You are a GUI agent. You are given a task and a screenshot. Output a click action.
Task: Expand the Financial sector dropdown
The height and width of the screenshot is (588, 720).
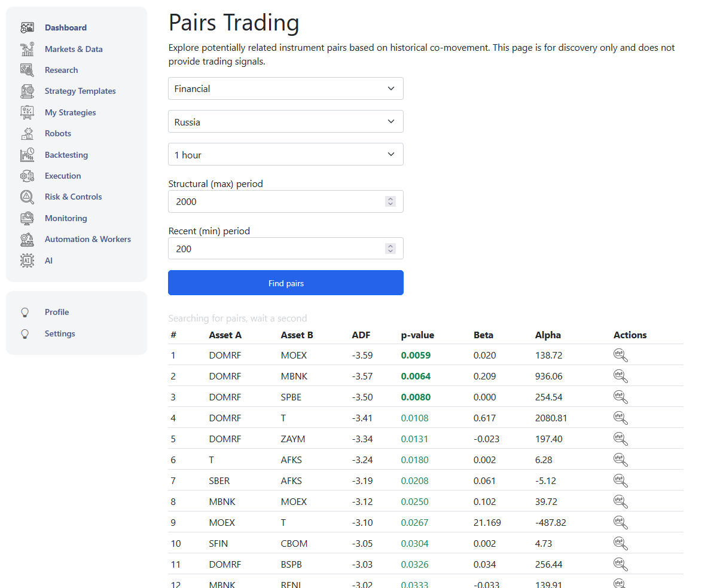285,88
